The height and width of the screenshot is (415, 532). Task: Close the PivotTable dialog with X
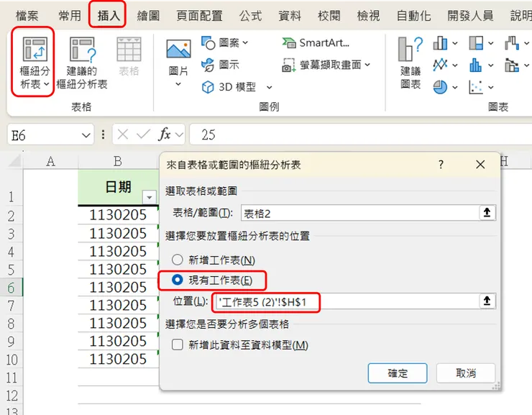[480, 165]
